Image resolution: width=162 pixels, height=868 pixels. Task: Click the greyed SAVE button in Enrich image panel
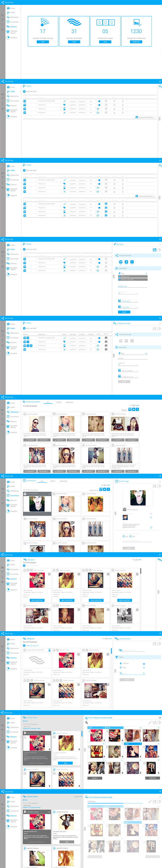(x=129, y=548)
